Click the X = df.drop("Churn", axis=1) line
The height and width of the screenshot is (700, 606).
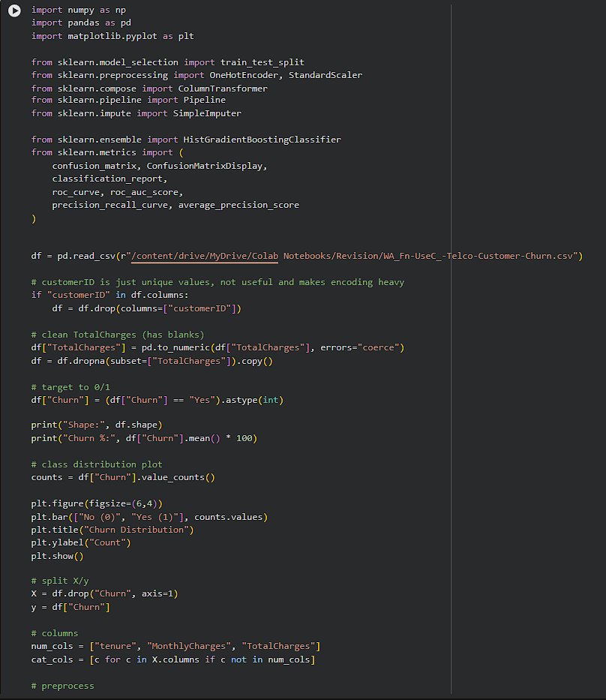(104, 593)
